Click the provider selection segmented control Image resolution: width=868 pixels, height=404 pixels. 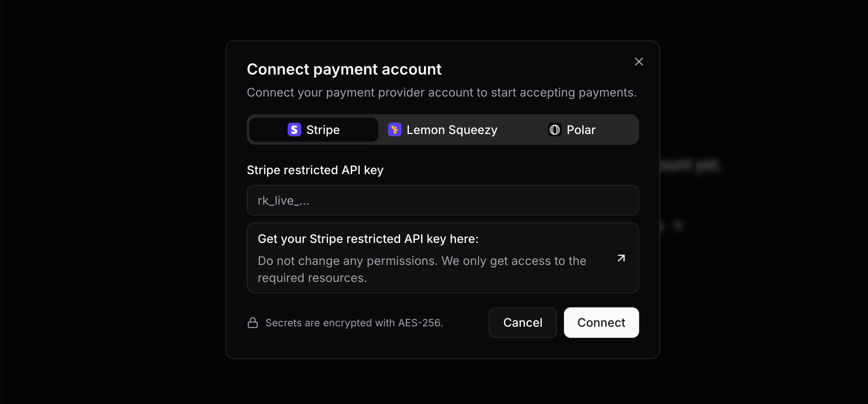pos(442,130)
